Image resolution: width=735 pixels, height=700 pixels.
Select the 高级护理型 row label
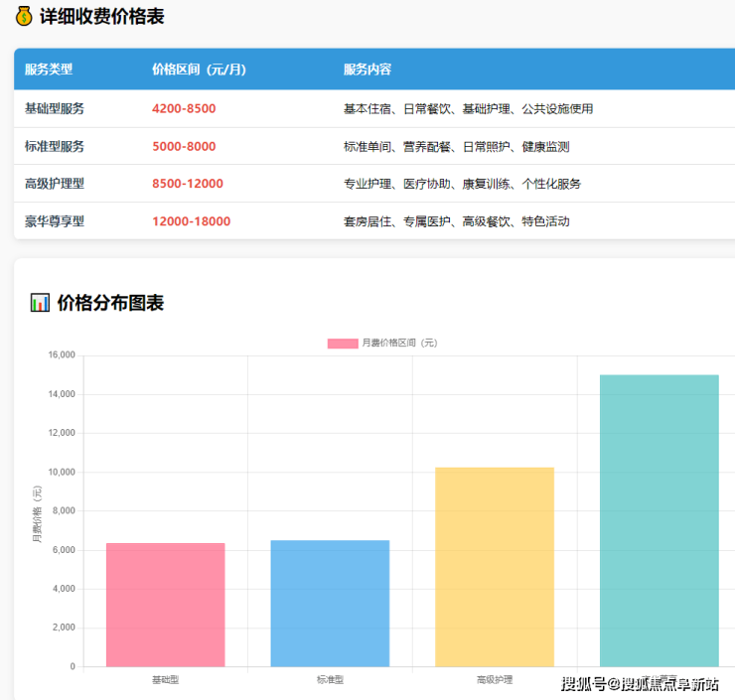(55, 184)
